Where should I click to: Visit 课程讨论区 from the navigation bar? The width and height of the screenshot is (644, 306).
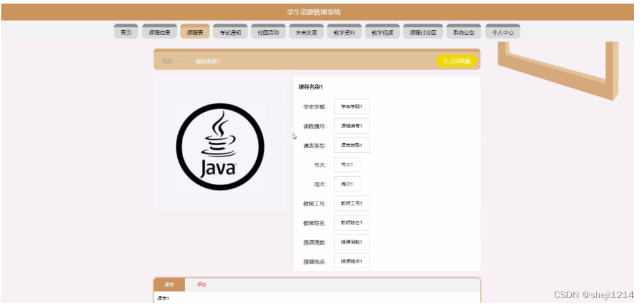point(423,32)
